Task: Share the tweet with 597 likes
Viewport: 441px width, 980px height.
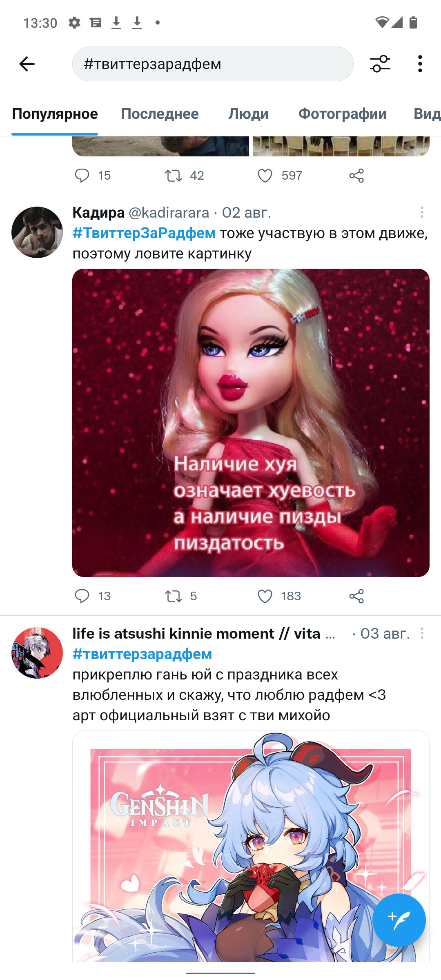Action: 356,176
